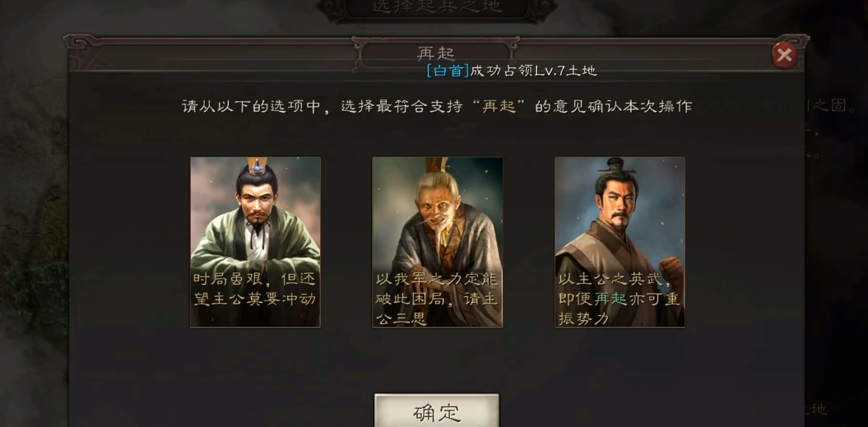Tap the green 再起 word in third card

point(610,299)
